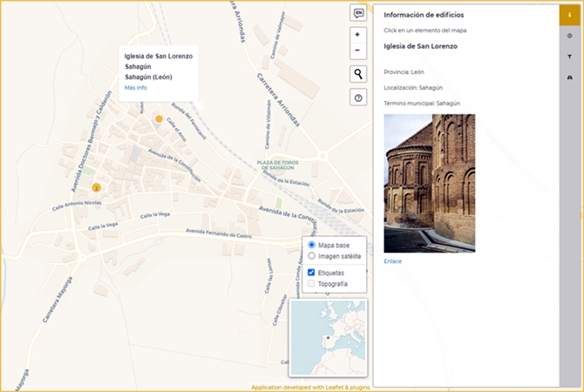Click the Europe overview minimap

pos(328,337)
